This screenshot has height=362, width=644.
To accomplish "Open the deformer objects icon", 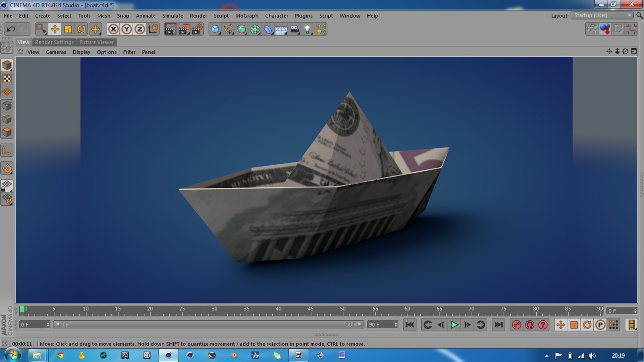I will 268,29.
